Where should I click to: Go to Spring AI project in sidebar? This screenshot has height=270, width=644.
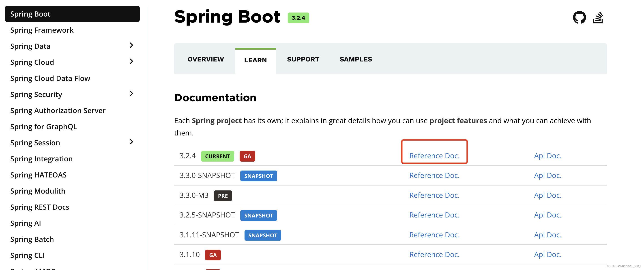click(26, 223)
